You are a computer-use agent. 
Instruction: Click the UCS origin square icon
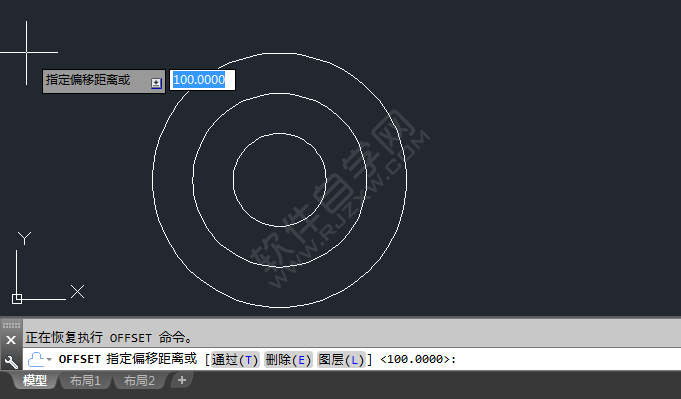point(17,299)
